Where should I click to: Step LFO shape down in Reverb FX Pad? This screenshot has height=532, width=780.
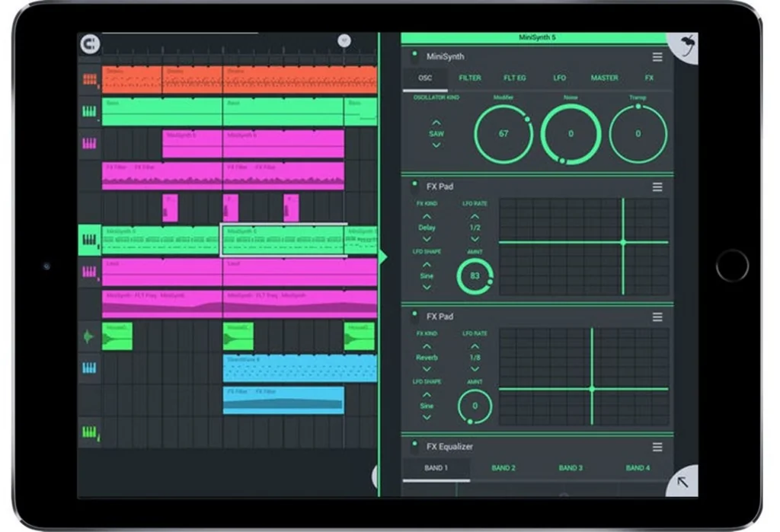point(427,418)
